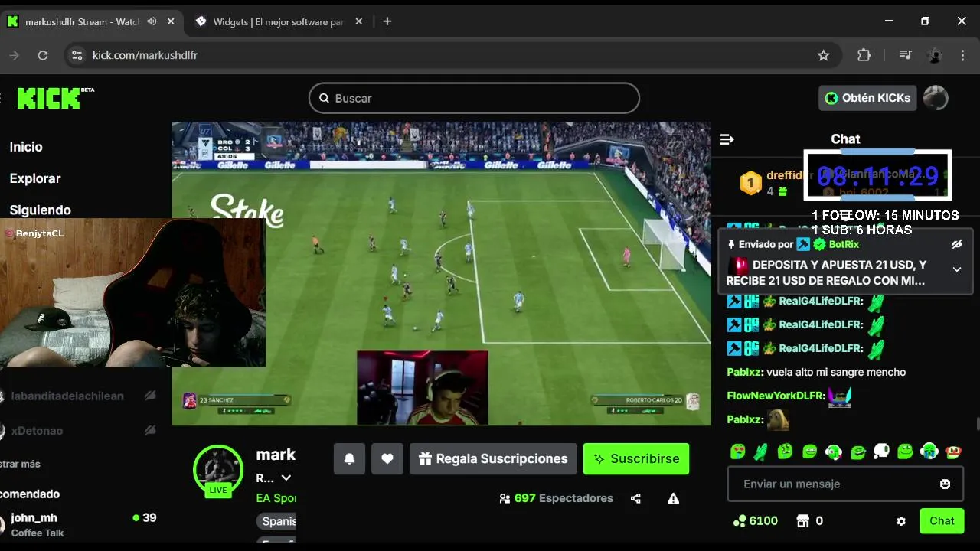Open the BotRix sender profile
Screen dimensions: 980x551
coord(844,244)
